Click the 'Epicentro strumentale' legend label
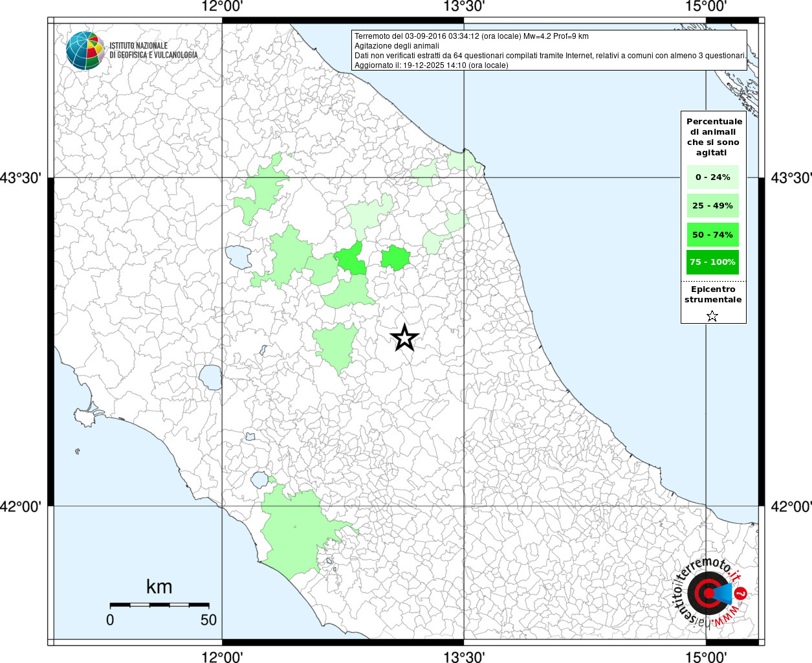Image resolution: width=812 pixels, height=663 pixels. (x=713, y=295)
